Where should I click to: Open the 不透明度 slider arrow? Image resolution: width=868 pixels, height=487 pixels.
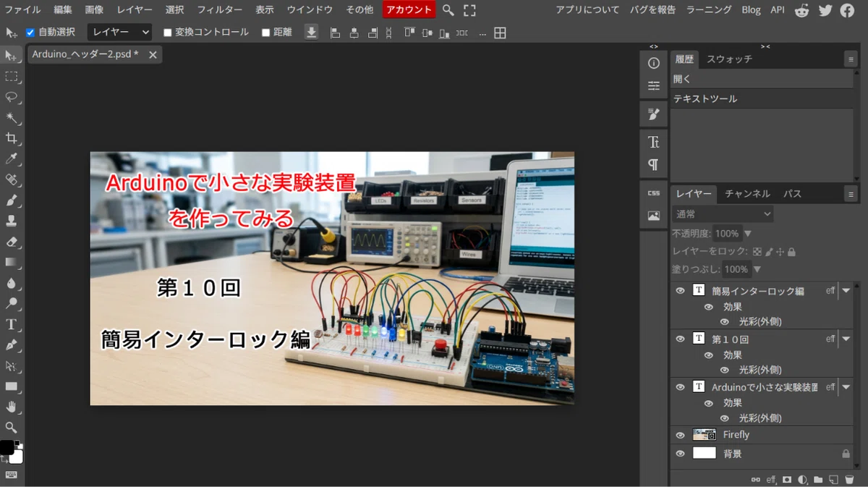pos(748,234)
